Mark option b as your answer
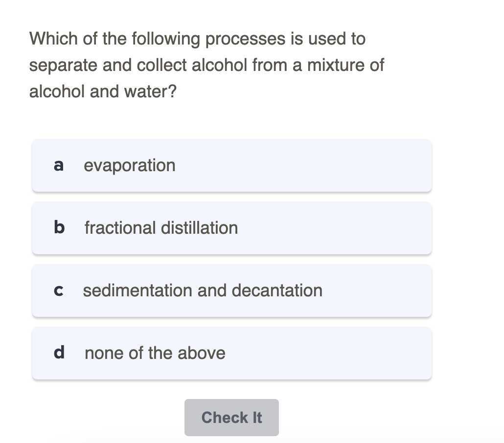 coord(232,228)
